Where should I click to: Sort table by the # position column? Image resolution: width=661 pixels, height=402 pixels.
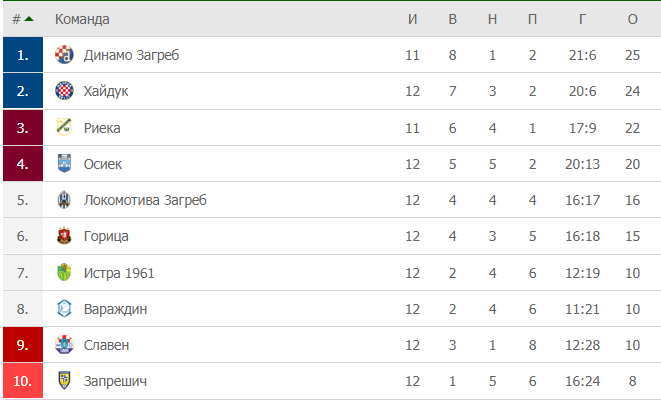(22, 19)
